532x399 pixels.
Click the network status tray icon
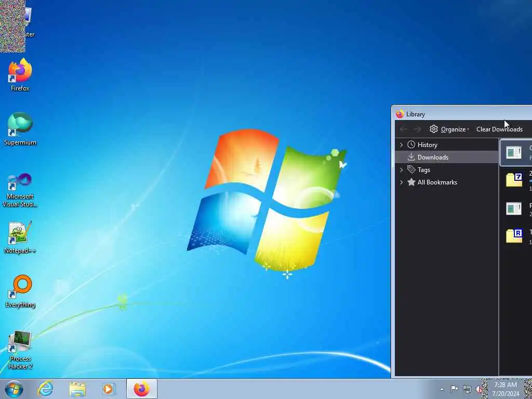(x=467, y=389)
